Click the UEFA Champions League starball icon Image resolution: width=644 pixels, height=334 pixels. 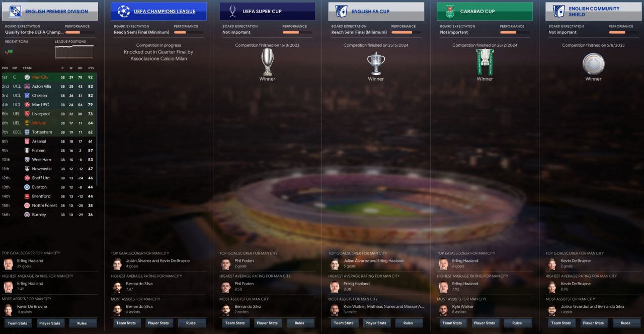(x=123, y=11)
